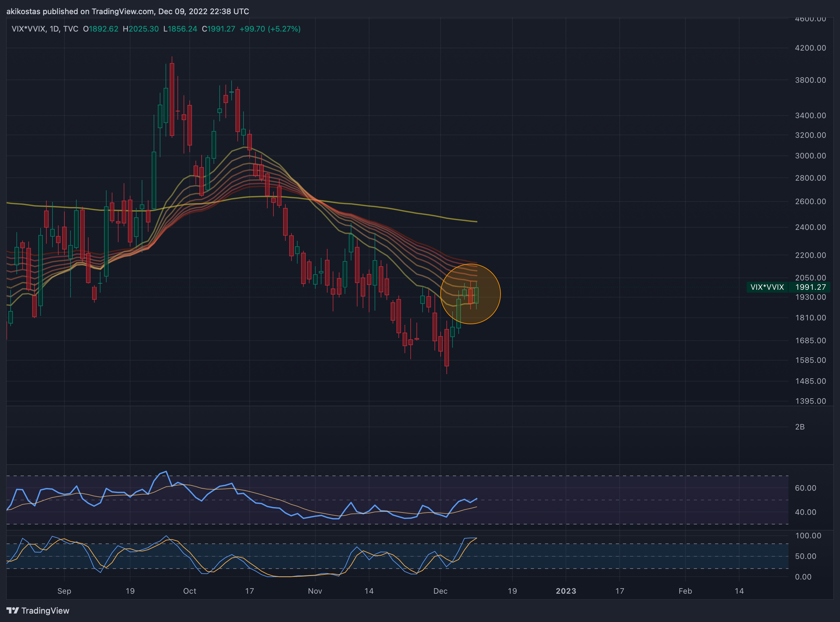Click the Dec label on time axis
Viewport: 840px width, 622px height.
[x=440, y=591]
